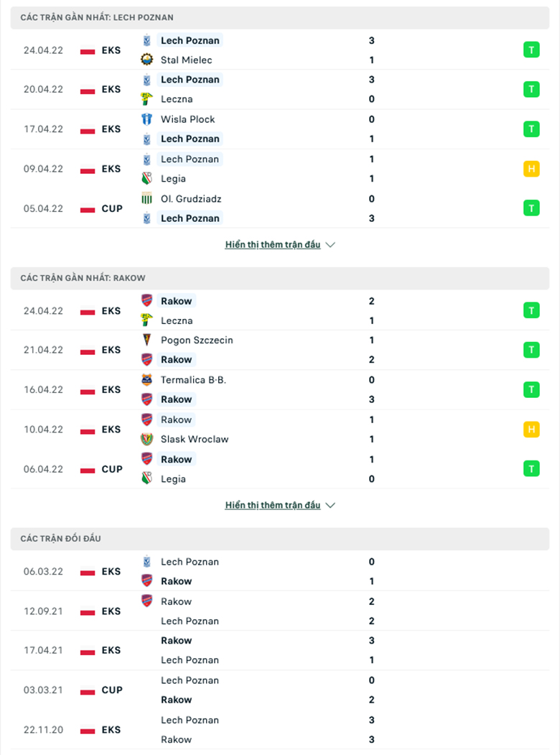Image resolution: width=560 pixels, height=755 pixels.
Task: Open the Leczna team link in the 20.04.22 match
Action: (177, 99)
